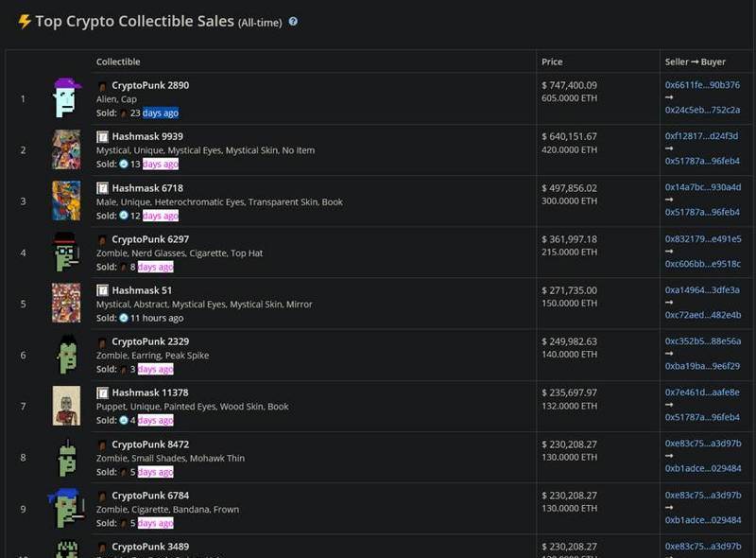Screen dimensions: 756x558
Task: Open the CryptoPunk 8472 zombie thumbnail
Action: pyautogui.click(x=66, y=458)
